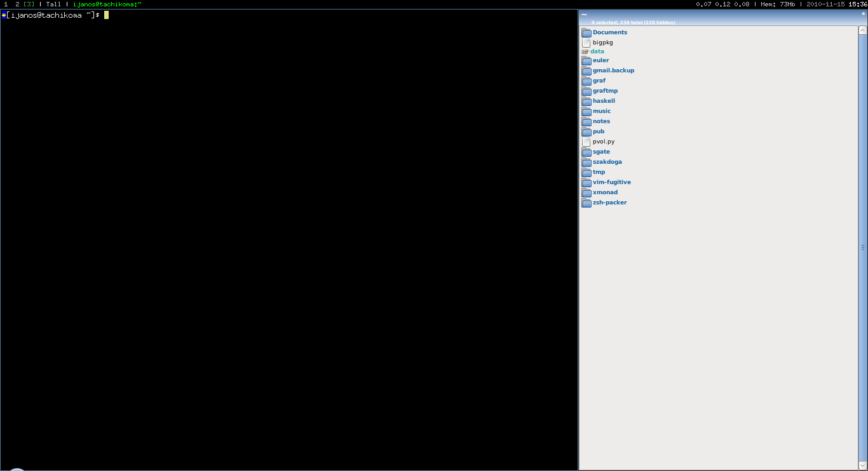Select the zsh-packer folder icon
This screenshot has height=471, width=868.
coord(587,202)
